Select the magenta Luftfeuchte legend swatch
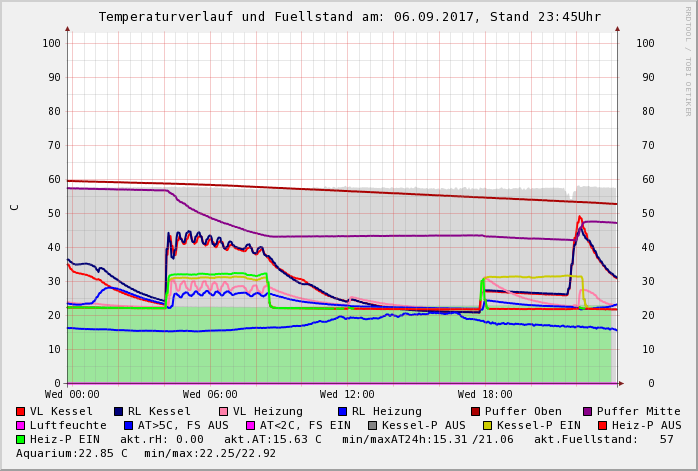698x471 pixels. point(21,425)
